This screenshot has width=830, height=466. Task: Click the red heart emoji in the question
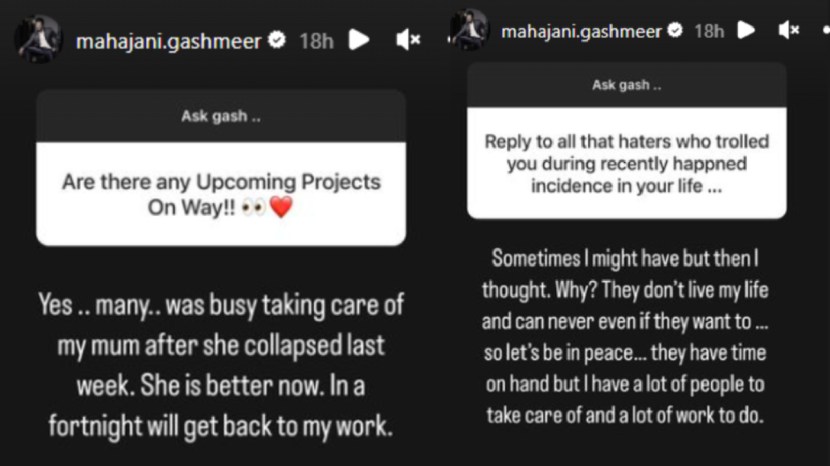281,207
